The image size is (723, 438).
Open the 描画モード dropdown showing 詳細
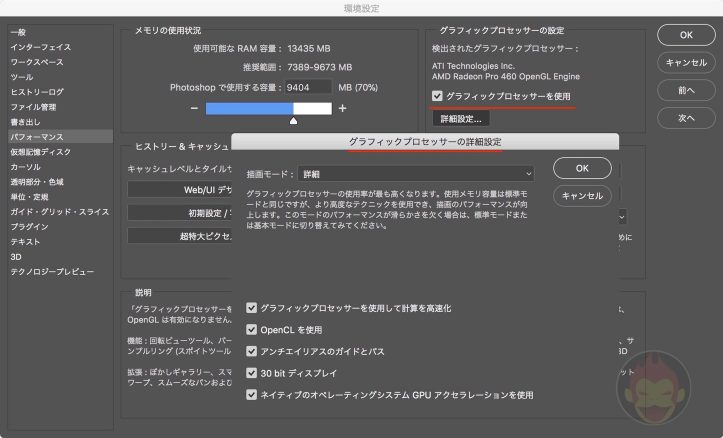tap(416, 174)
